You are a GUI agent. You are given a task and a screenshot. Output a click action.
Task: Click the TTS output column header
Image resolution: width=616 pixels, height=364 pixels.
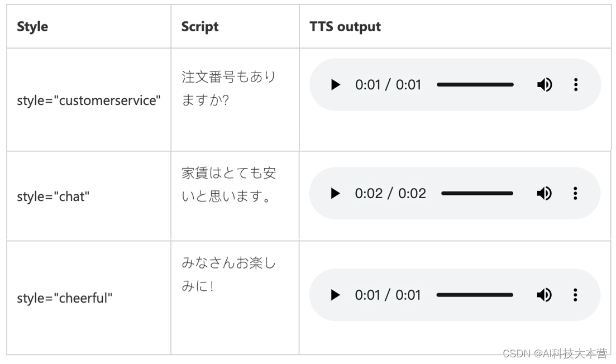coord(345,27)
